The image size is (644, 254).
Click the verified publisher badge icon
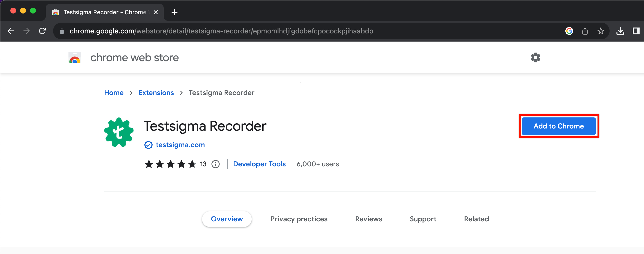[x=148, y=145]
